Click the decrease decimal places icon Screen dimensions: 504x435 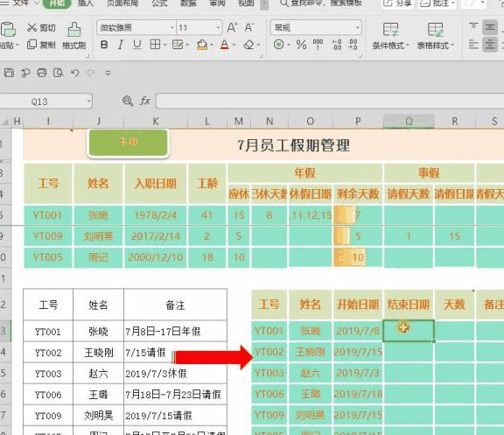point(353,45)
